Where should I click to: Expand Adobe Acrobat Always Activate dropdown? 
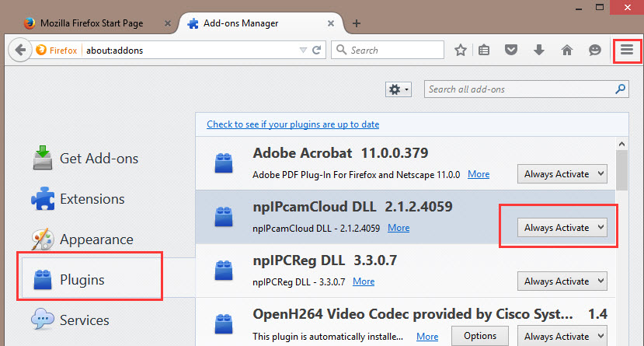point(562,174)
